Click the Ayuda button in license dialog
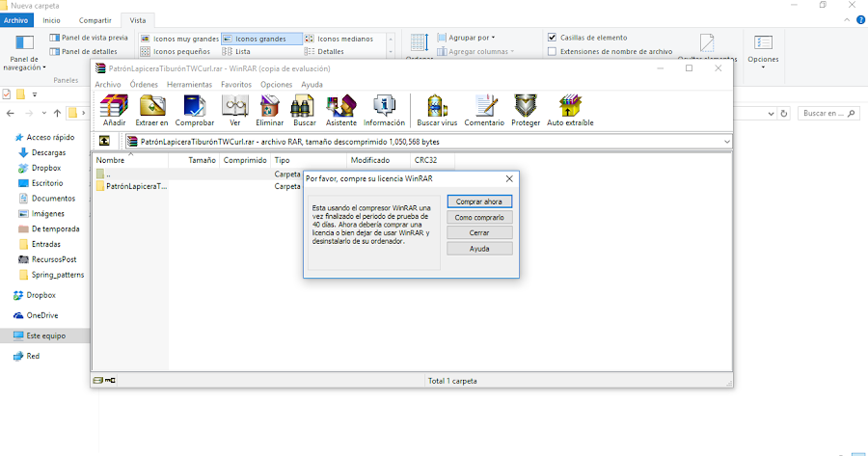This screenshot has width=868, height=456. 479,249
